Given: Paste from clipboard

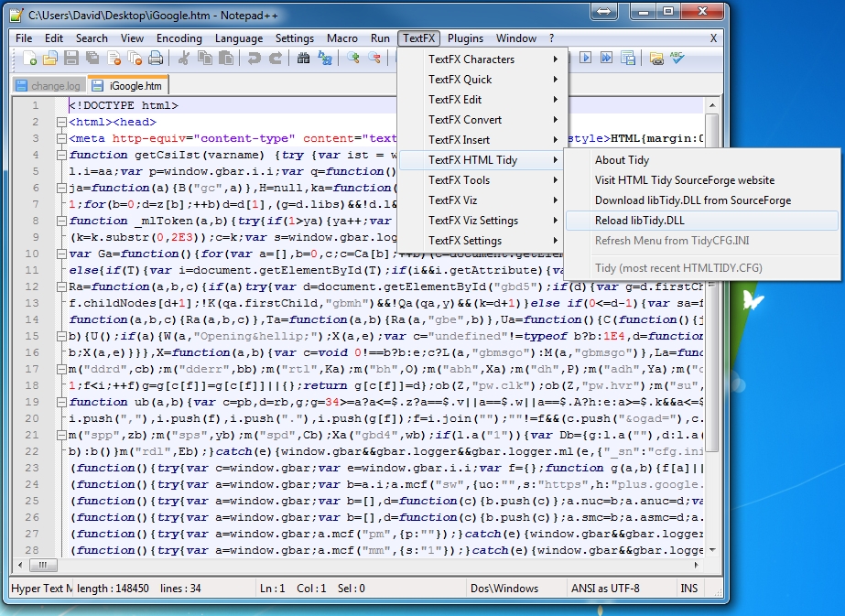Looking at the screenshot, I should 227,58.
